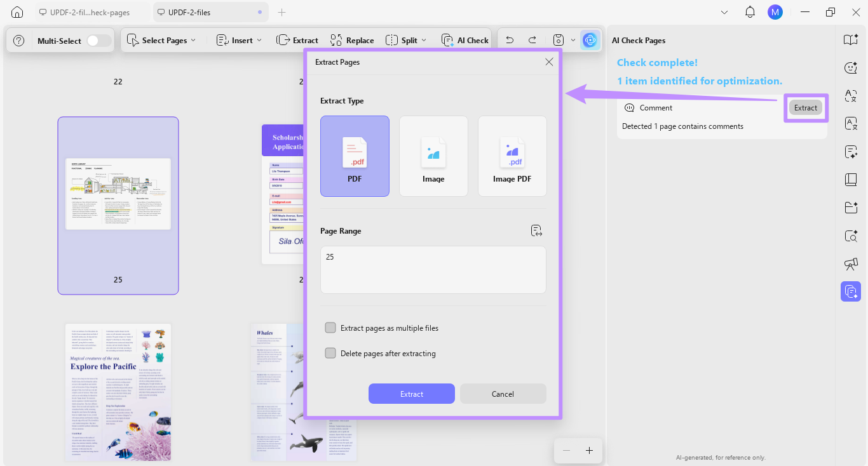868x466 pixels.
Task: Open the notifications bell icon
Action: [750, 12]
